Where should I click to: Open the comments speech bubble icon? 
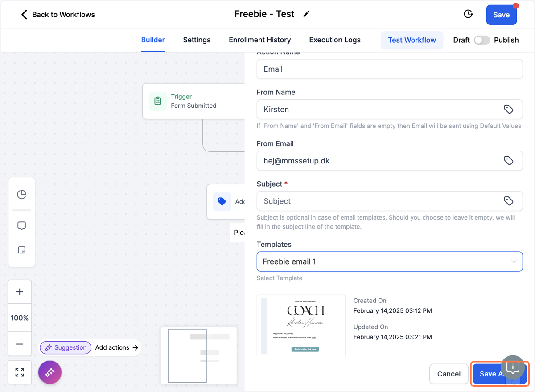[x=21, y=226]
